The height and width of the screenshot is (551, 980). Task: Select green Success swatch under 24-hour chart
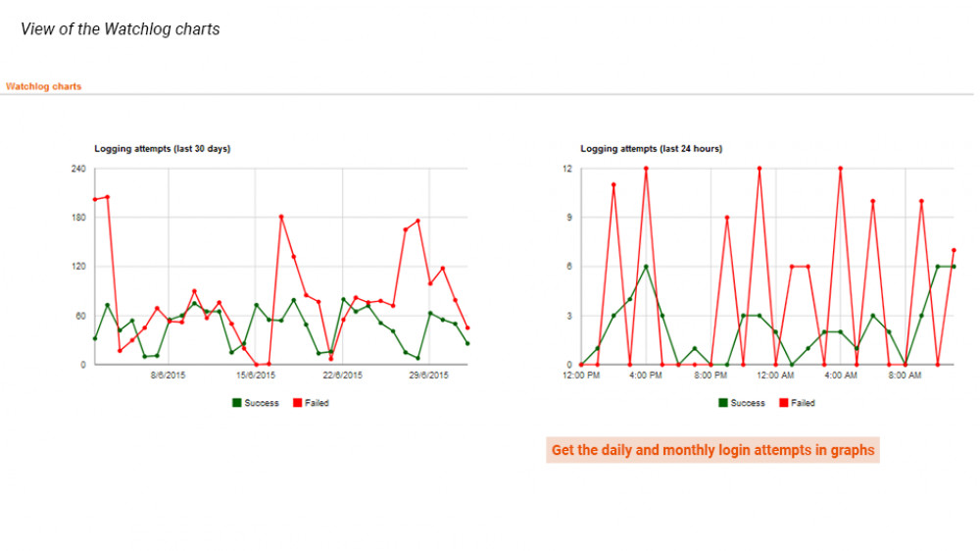[x=723, y=403]
